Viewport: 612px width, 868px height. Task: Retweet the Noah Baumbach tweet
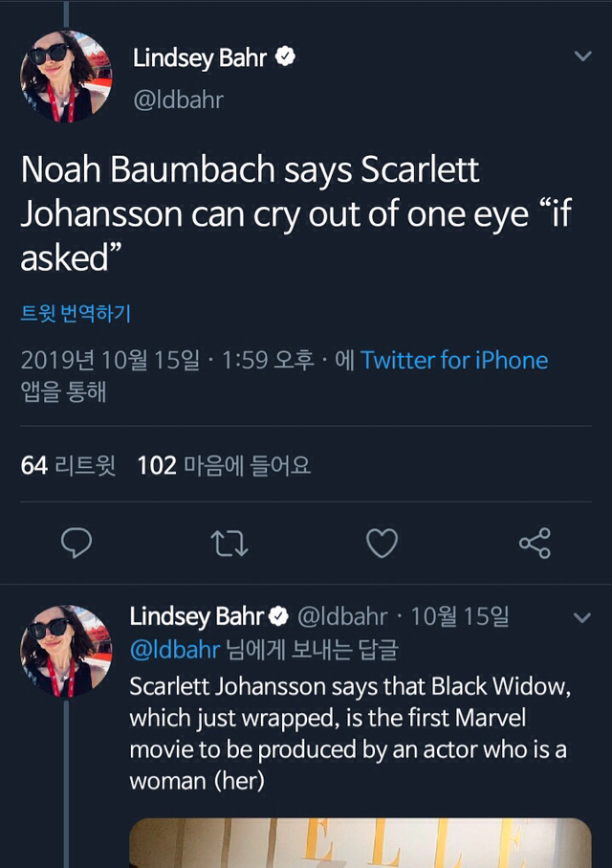(x=229, y=544)
